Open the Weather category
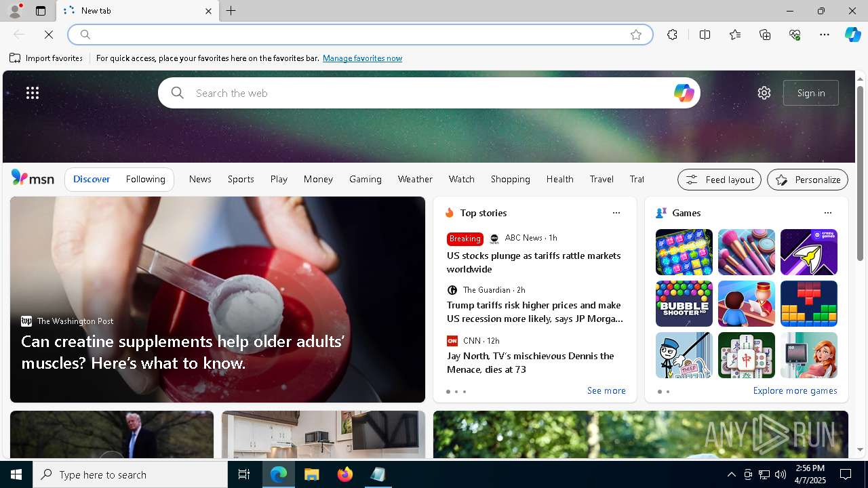Screen dimensions: 868x488 pyautogui.click(x=415, y=179)
